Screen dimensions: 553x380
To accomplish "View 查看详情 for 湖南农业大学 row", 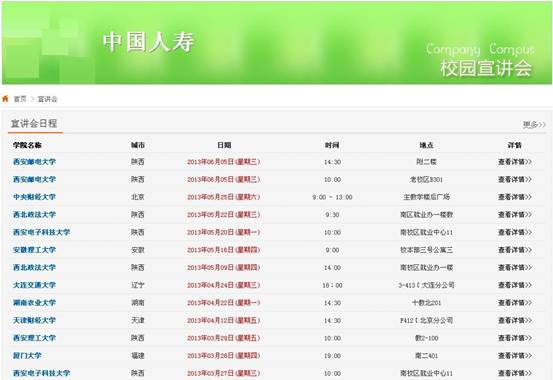I will pyautogui.click(x=515, y=303).
